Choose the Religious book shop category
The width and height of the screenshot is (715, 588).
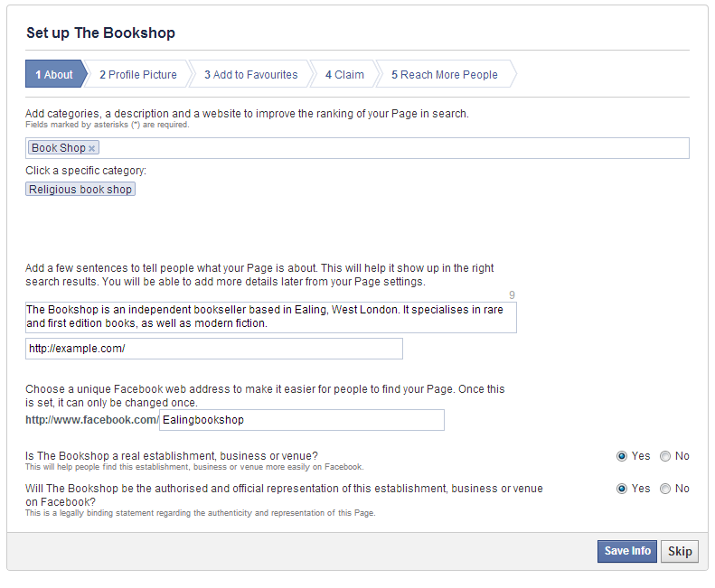tap(80, 189)
